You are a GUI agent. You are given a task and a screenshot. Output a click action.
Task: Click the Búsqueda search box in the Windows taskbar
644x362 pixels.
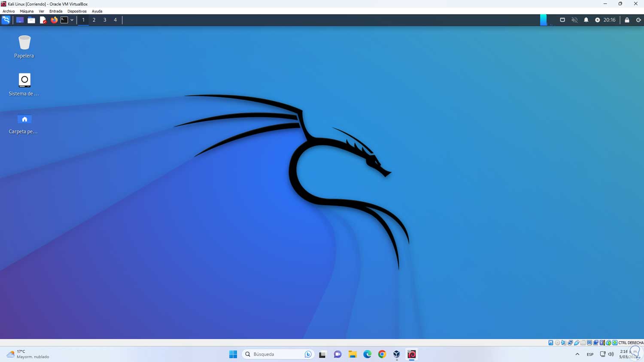[x=278, y=354]
